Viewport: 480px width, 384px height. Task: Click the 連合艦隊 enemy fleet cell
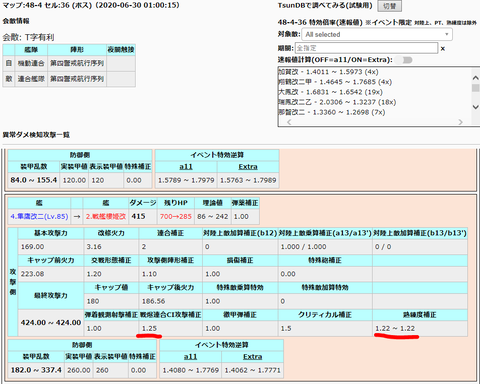click(31, 79)
